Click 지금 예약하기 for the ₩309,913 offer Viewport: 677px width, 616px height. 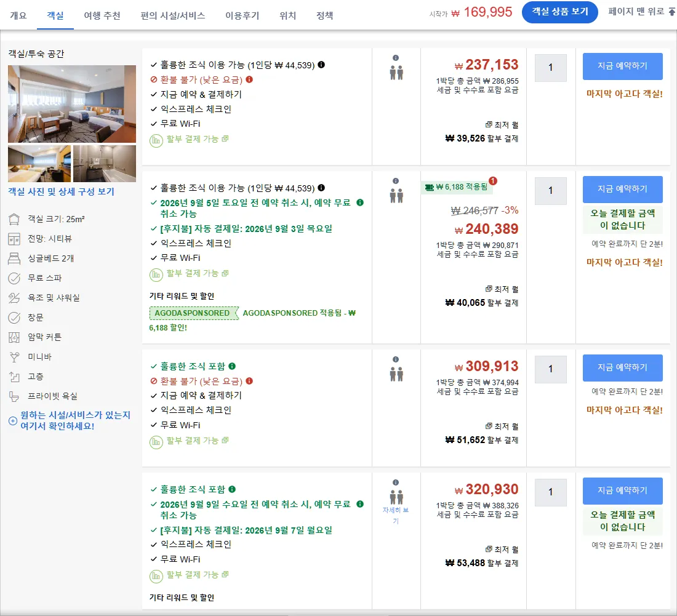[x=622, y=367]
